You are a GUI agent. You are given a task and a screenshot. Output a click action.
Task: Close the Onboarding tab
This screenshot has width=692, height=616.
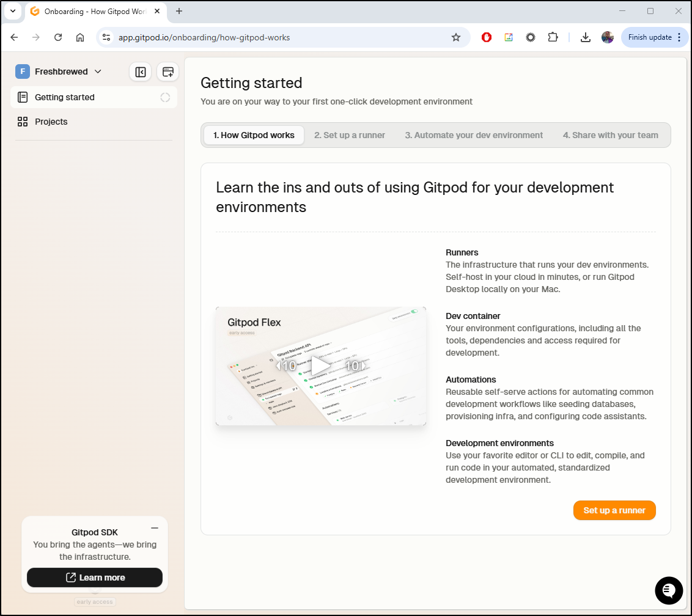[157, 12]
